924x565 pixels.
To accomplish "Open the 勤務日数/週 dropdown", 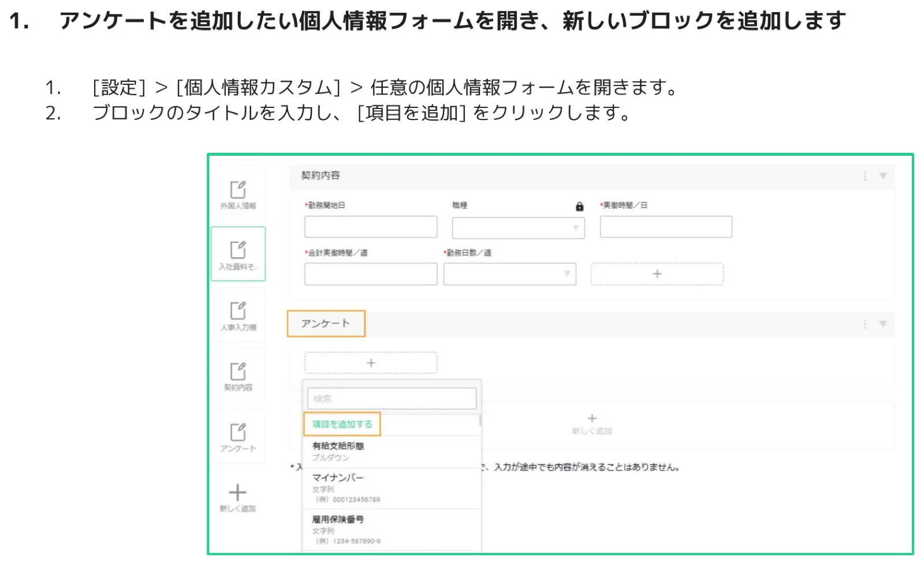I will point(510,274).
